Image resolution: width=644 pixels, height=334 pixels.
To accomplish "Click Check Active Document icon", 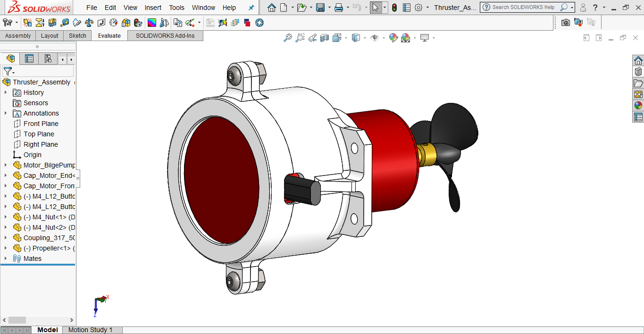I will [x=190, y=23].
